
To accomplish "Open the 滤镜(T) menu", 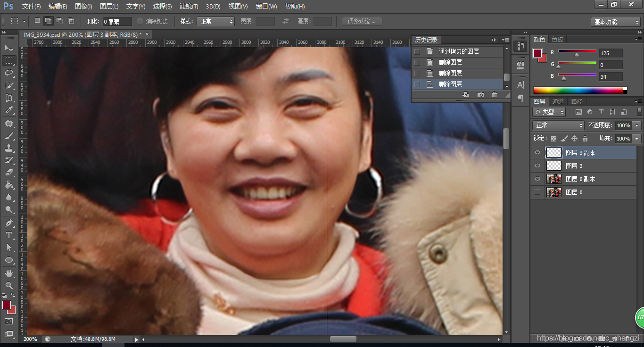I will [189, 6].
